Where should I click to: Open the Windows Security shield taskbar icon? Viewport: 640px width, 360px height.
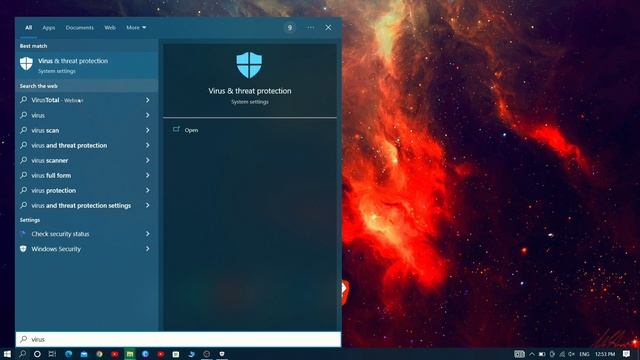click(222, 354)
